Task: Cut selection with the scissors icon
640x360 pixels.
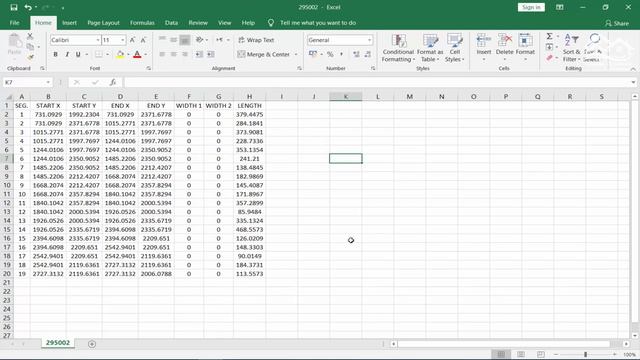Action: coord(30,36)
